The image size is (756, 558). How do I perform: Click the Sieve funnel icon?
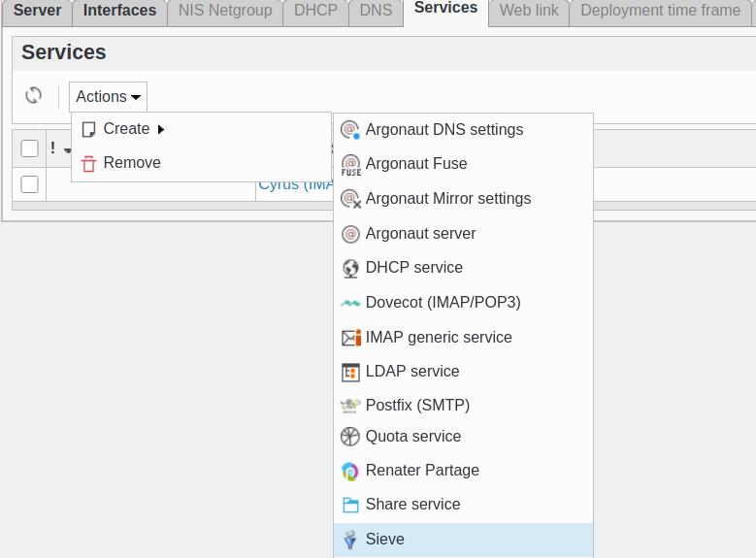point(350,540)
